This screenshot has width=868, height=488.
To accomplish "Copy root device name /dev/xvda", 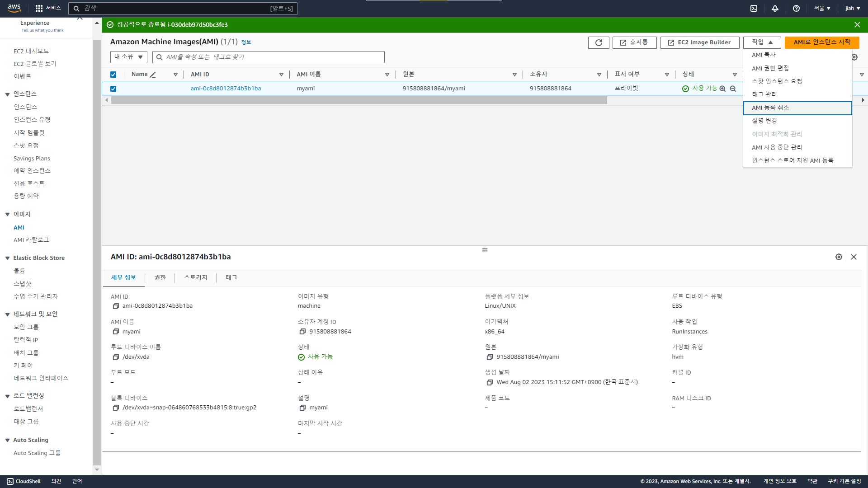I will [x=116, y=357].
